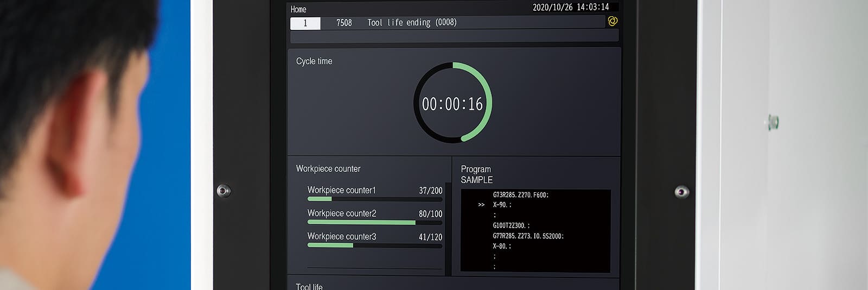
Task: Click the Workpiece counter1 progress bar
Action: [374, 199]
